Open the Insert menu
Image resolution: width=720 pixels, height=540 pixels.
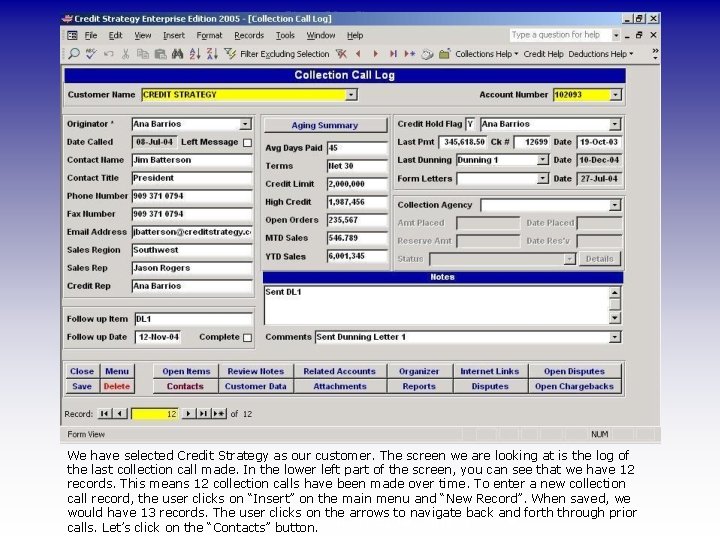click(174, 35)
